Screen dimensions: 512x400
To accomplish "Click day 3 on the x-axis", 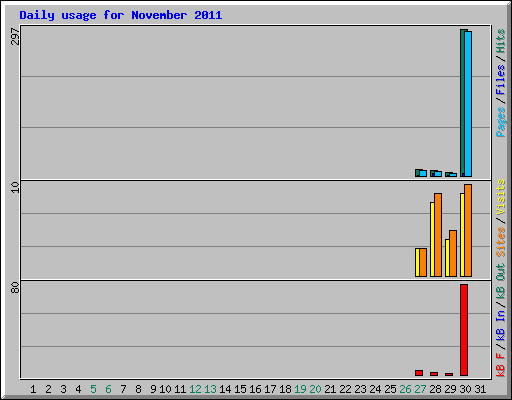I will [63, 389].
